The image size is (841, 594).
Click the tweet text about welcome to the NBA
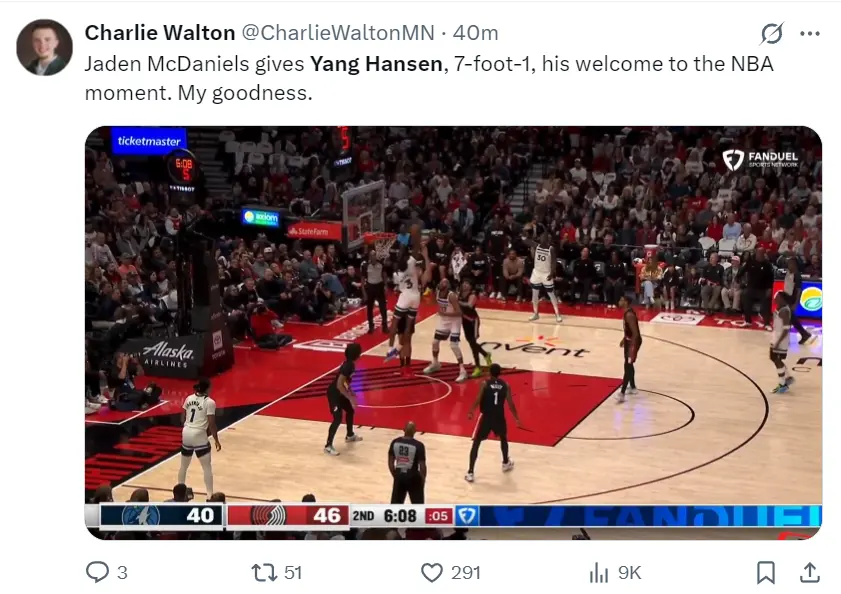pyautogui.click(x=429, y=78)
